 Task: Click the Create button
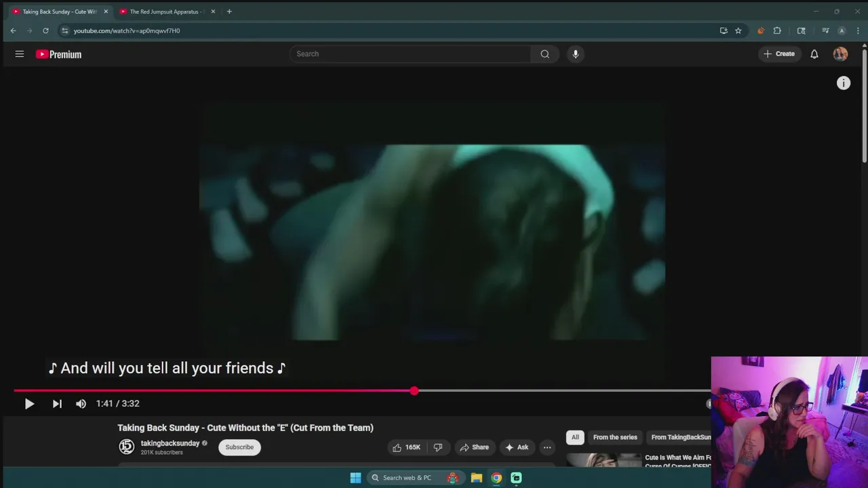(x=779, y=54)
